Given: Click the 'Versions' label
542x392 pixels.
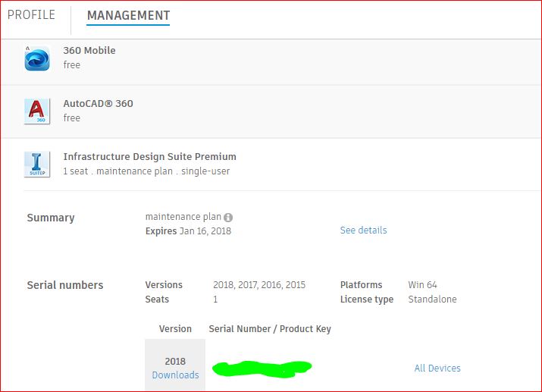Looking at the screenshot, I should pos(164,285).
